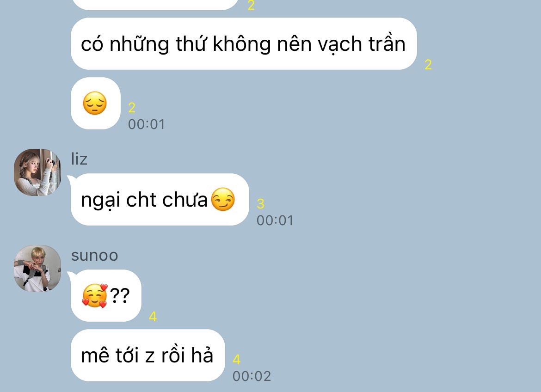Viewport: 541px width, 392px height.
Task: Select message 'có những thứ không nên vạch trần'
Action: [x=244, y=44]
